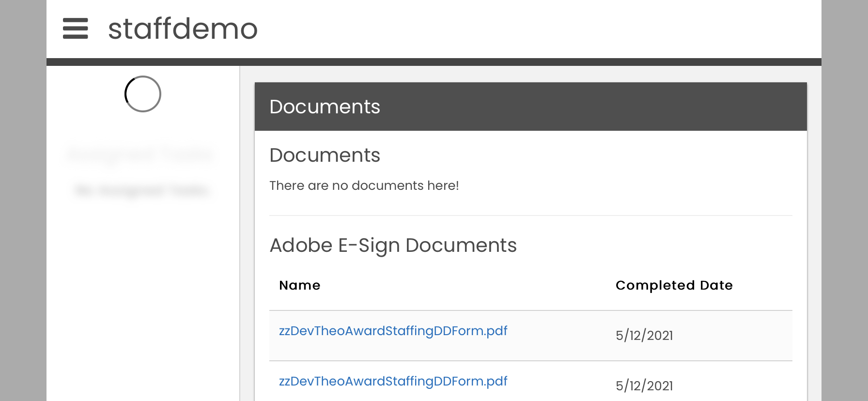Click the circular loading spinner
Screen dimensions: 868x401
[x=143, y=94]
